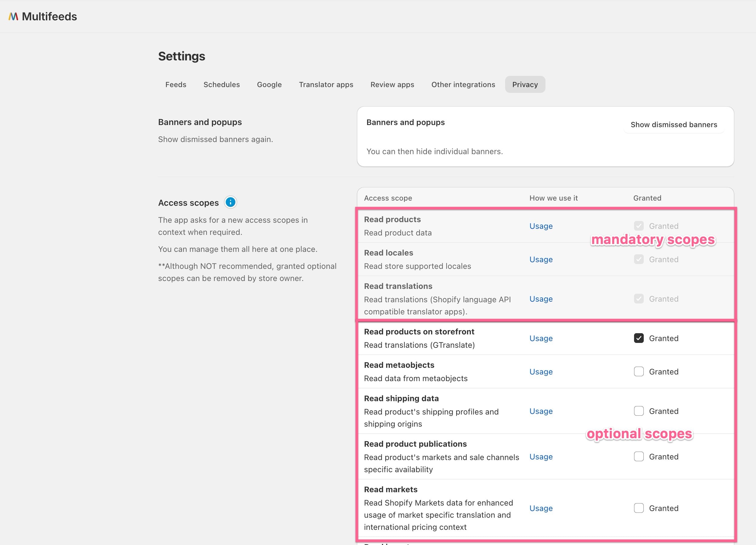Switch to the Feeds tab
Screen dimensions: 756x545
[176, 85]
